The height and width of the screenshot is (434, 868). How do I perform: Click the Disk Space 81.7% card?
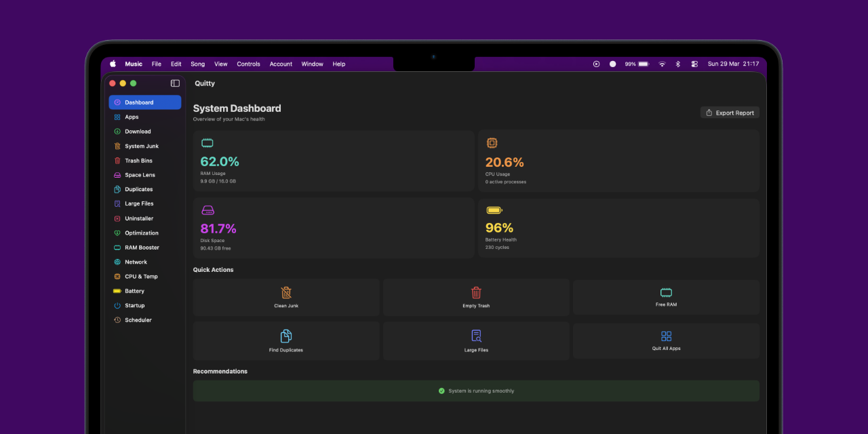tap(334, 228)
